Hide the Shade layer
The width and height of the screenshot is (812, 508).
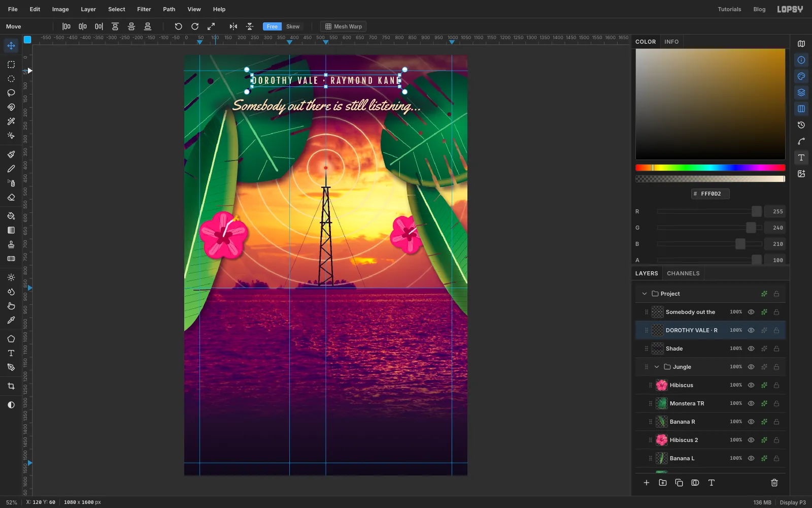(x=751, y=348)
